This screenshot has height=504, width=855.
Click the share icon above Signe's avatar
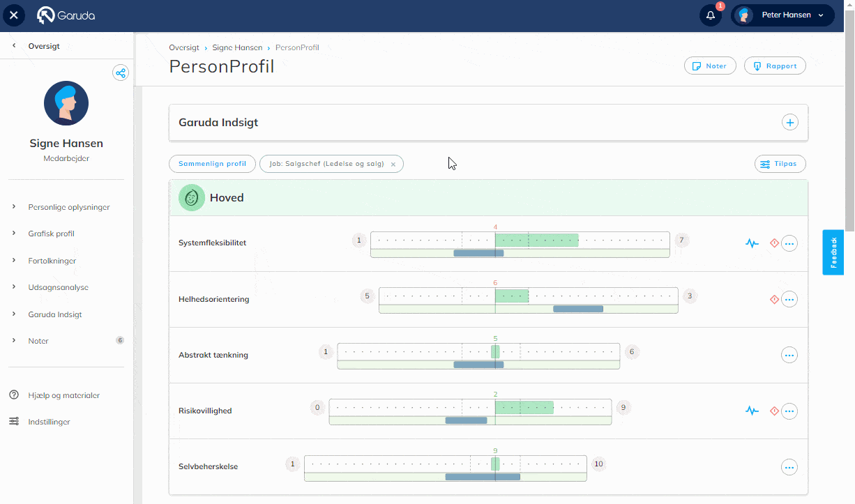121,72
